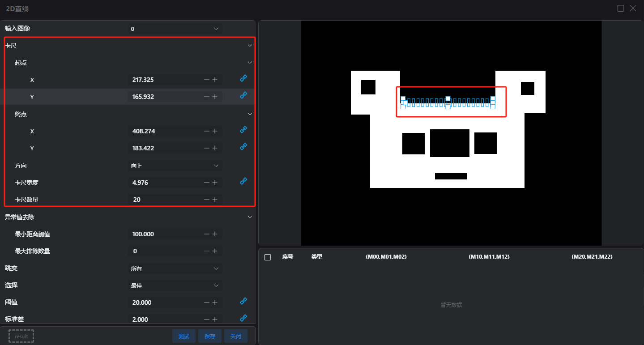Click the 类型 column header
This screenshot has height=345, width=644.
[x=317, y=257]
